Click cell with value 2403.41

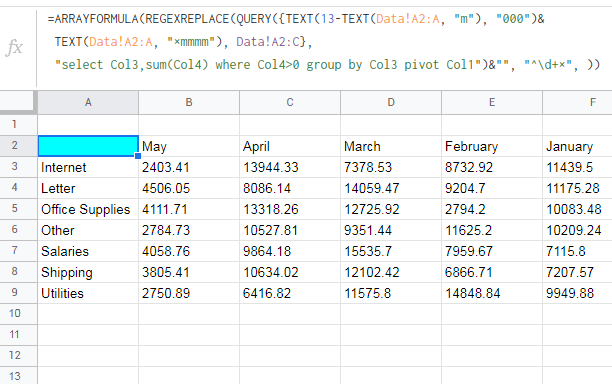pos(189,167)
